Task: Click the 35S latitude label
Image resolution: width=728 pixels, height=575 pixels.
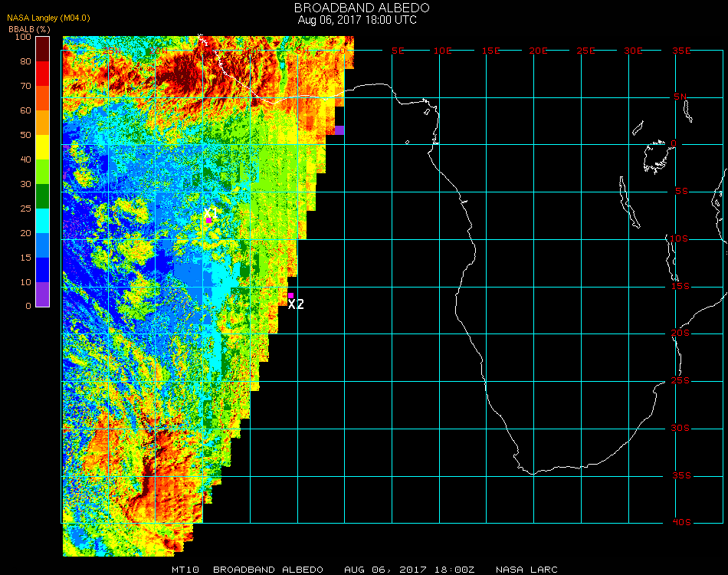Action: pyautogui.click(x=681, y=475)
